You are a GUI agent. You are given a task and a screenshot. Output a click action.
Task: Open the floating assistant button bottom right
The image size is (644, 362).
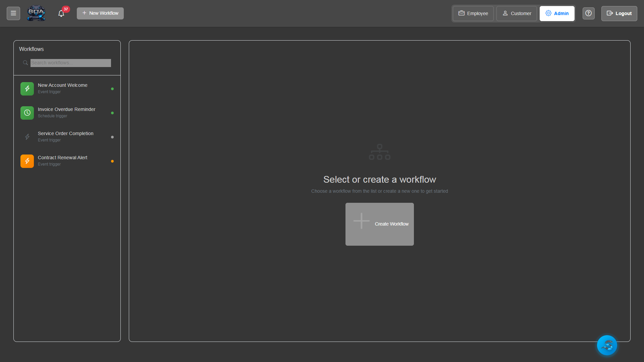click(x=607, y=345)
